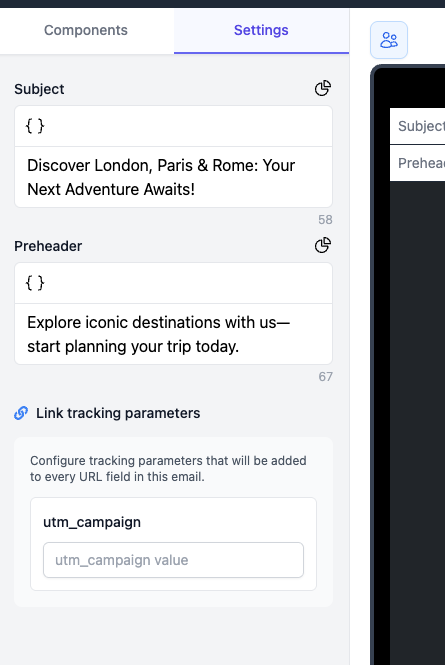
Task: Focus the utm_campaign value input
Action: pos(174,560)
